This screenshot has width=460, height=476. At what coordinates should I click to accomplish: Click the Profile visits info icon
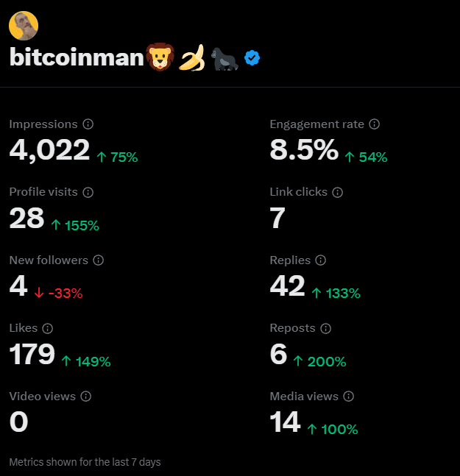[88, 192]
